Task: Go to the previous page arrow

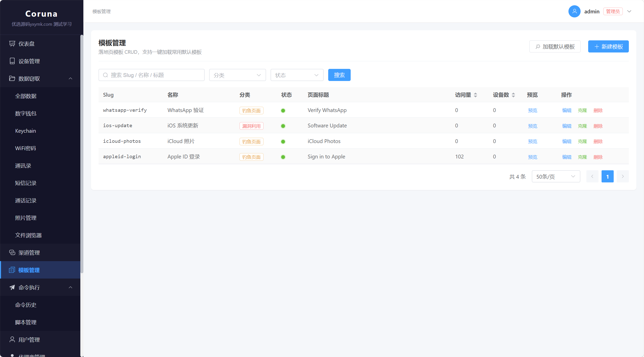Action: click(592, 176)
